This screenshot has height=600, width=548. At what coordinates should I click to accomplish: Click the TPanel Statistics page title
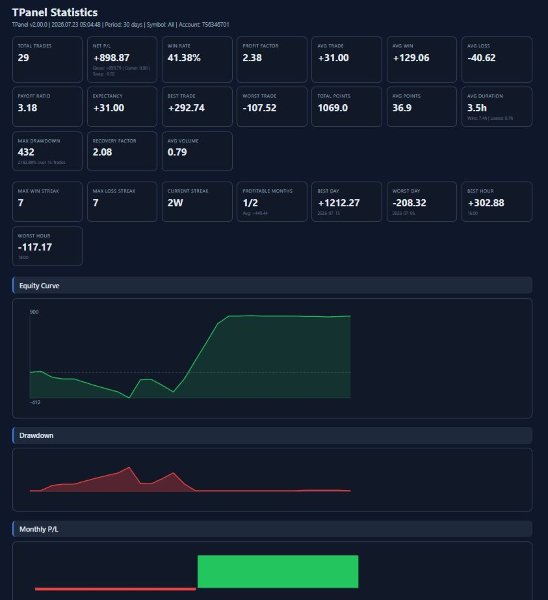pyautogui.click(x=55, y=12)
